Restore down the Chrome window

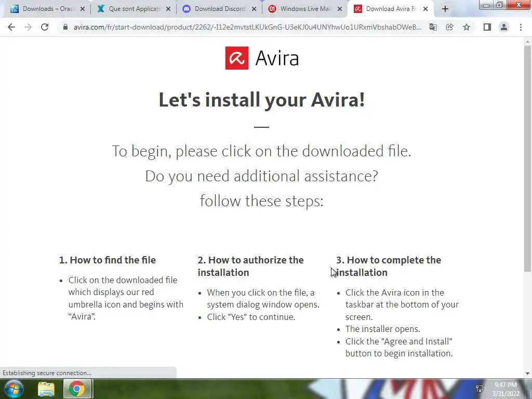click(500, 5)
